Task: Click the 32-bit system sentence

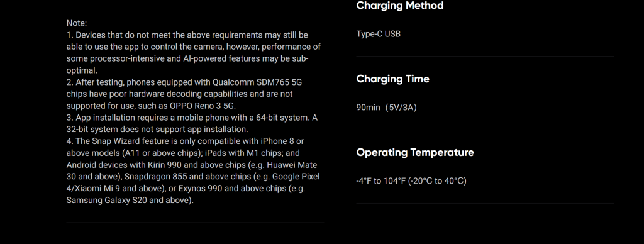Action: click(x=157, y=130)
